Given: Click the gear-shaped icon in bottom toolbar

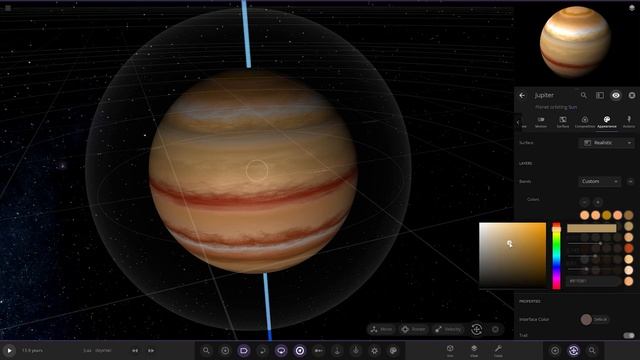Looking at the screenshot, I should click(x=374, y=350).
